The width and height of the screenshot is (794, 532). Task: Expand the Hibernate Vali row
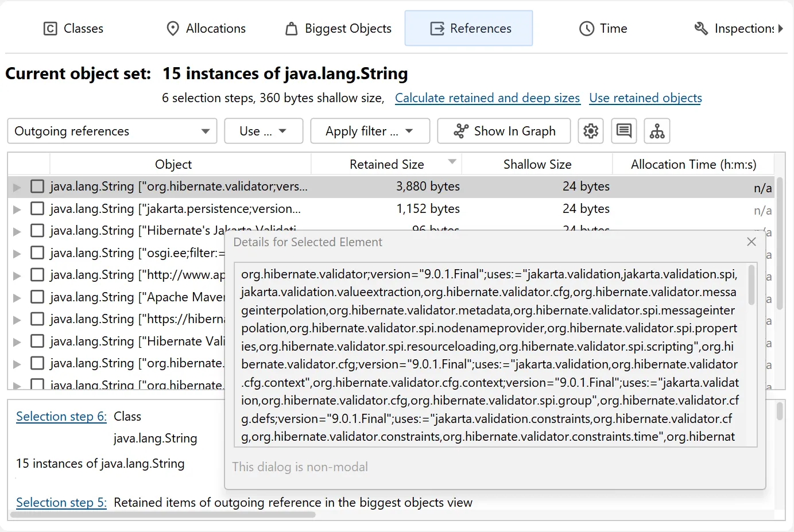coord(17,342)
